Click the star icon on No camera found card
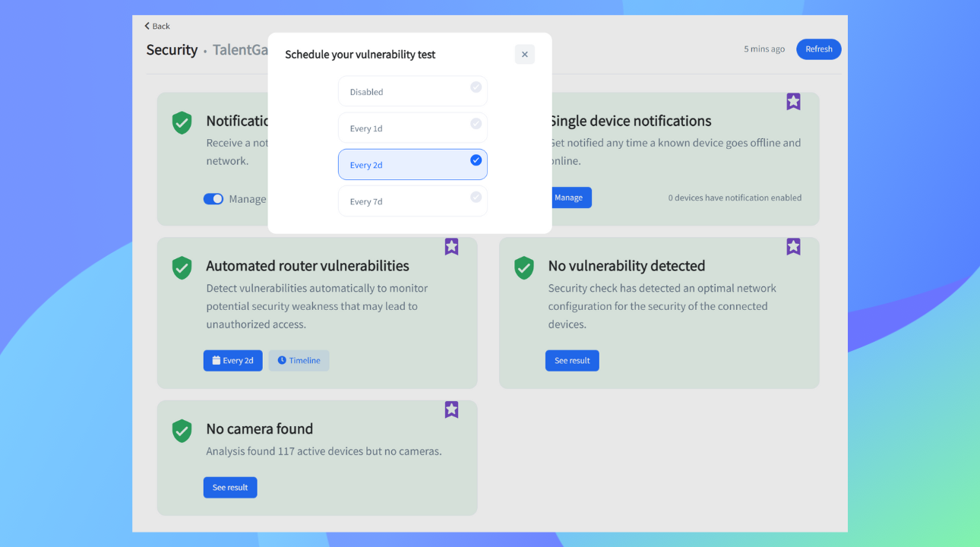Screen dimensions: 980x547 click(451, 409)
